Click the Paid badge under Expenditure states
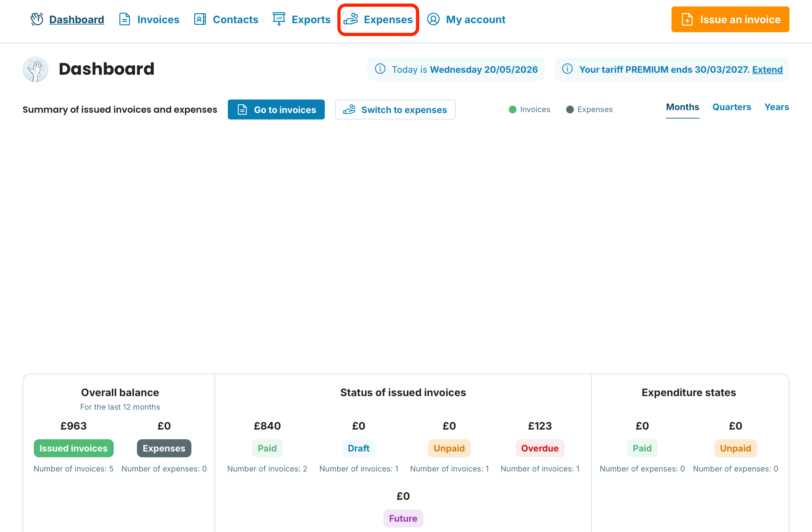 (642, 448)
